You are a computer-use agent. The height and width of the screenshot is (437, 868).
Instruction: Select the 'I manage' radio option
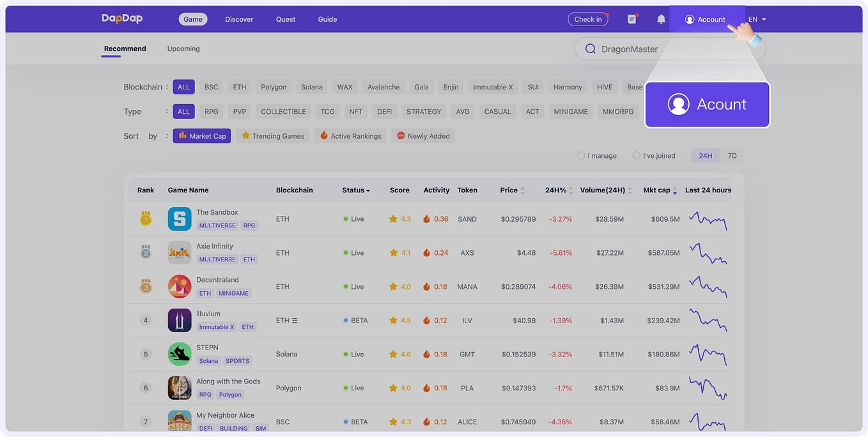581,155
